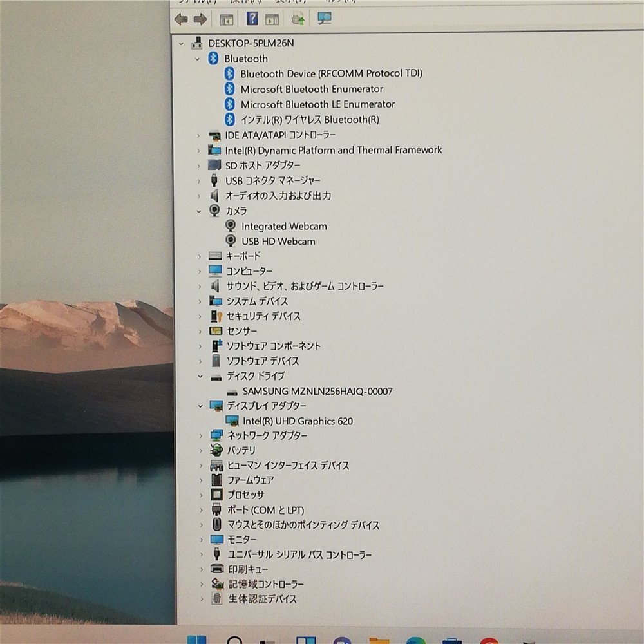Screen dimensions: 644x644
Task: Click the セキュリティ デバイス key icon
Action: pyautogui.click(x=216, y=316)
